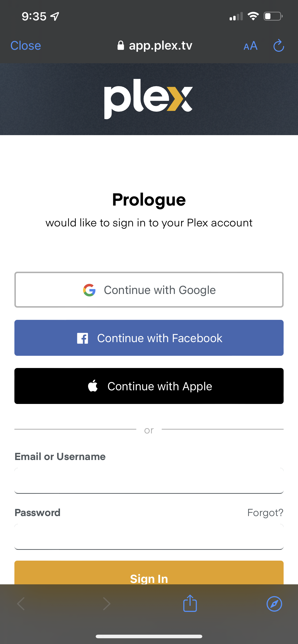Tap the Apple logo icon
The width and height of the screenshot is (298, 644).
point(93,386)
